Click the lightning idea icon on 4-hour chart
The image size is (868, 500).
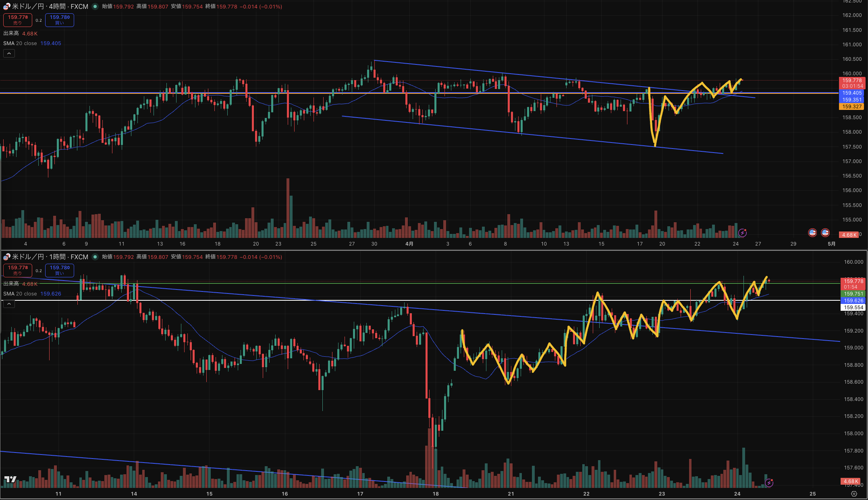coord(742,233)
